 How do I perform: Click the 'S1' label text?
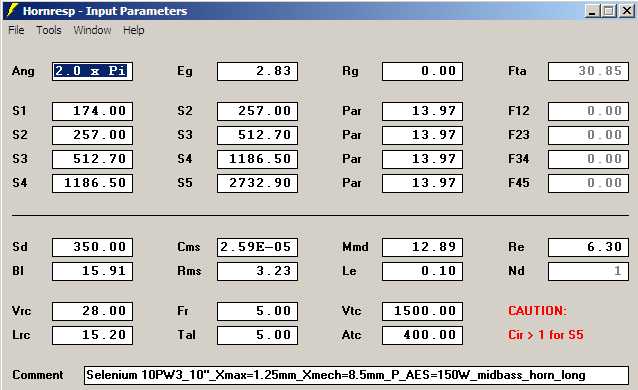[x=19, y=111]
